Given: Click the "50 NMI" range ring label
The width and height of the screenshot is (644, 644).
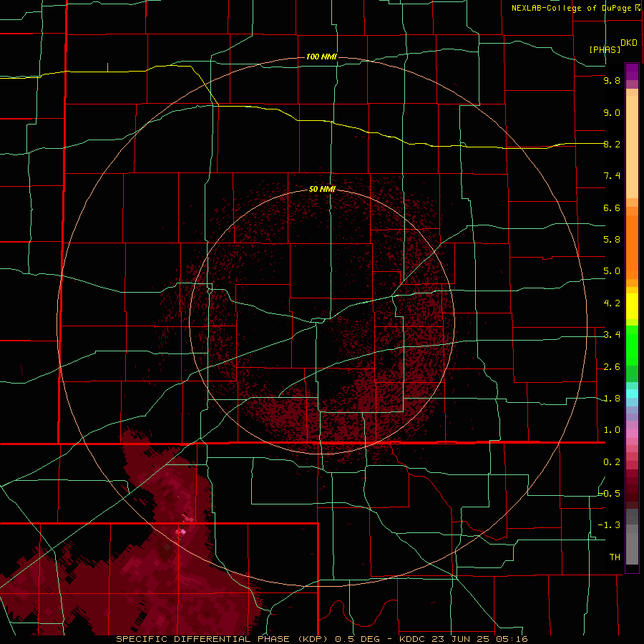Looking at the screenshot, I should 322,190.
